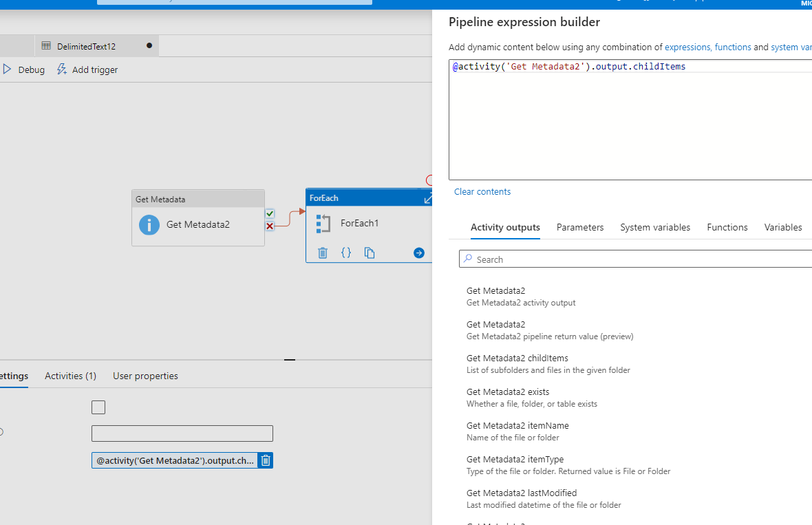Delete the ForEach1 activity via trash icon

(x=323, y=253)
